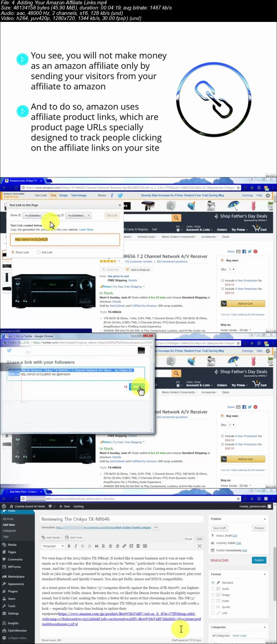This screenshot has height=644, width=277.
Task: Align text center in WordPress editor
Action: (110, 546)
